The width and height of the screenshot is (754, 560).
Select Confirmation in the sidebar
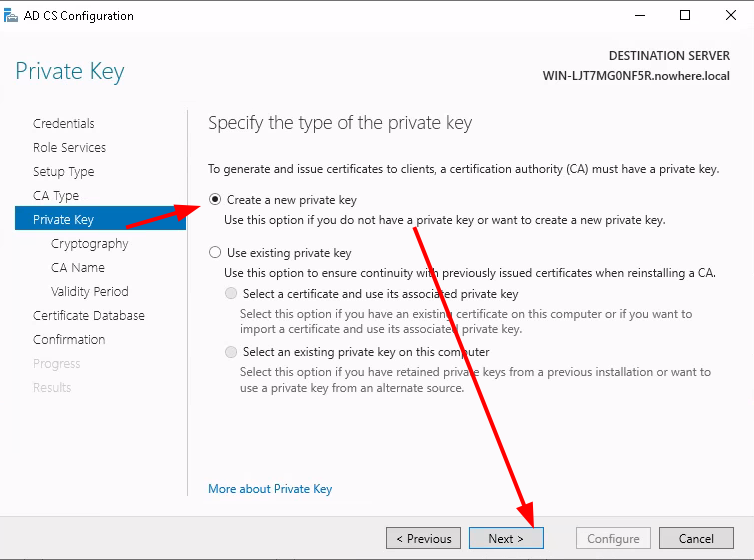click(69, 340)
